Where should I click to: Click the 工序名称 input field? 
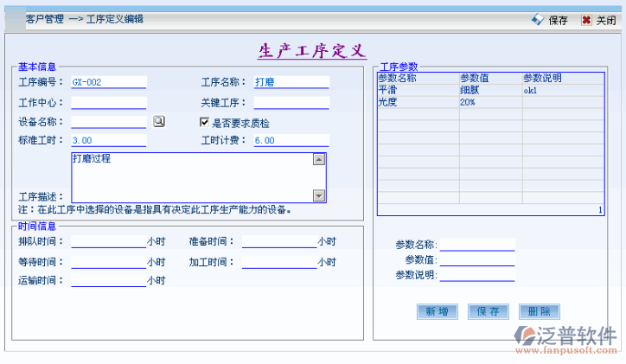(x=291, y=83)
